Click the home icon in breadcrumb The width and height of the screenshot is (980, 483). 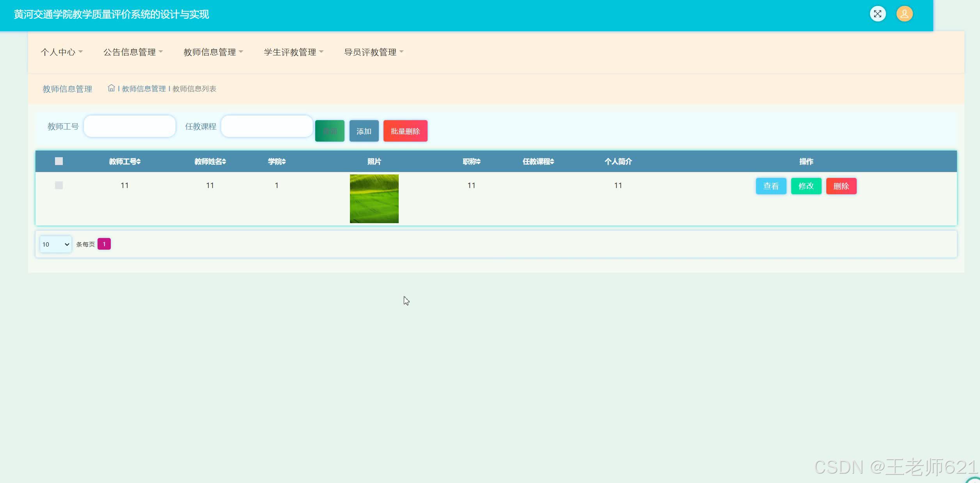pos(111,88)
